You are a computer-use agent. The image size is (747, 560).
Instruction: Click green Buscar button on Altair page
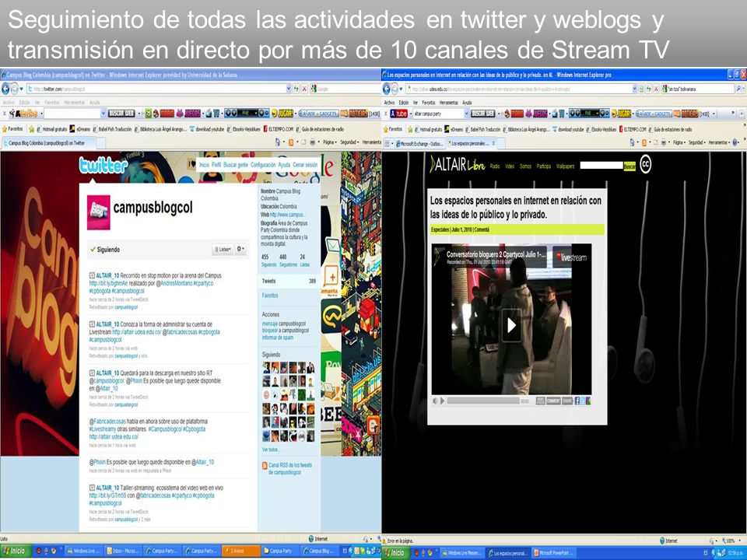coord(630,166)
